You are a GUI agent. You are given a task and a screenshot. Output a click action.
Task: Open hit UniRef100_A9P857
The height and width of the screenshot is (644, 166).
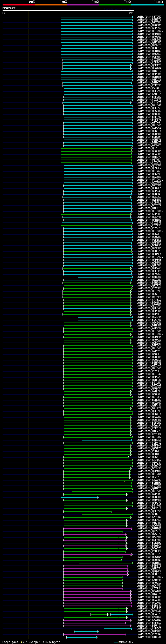149,28
